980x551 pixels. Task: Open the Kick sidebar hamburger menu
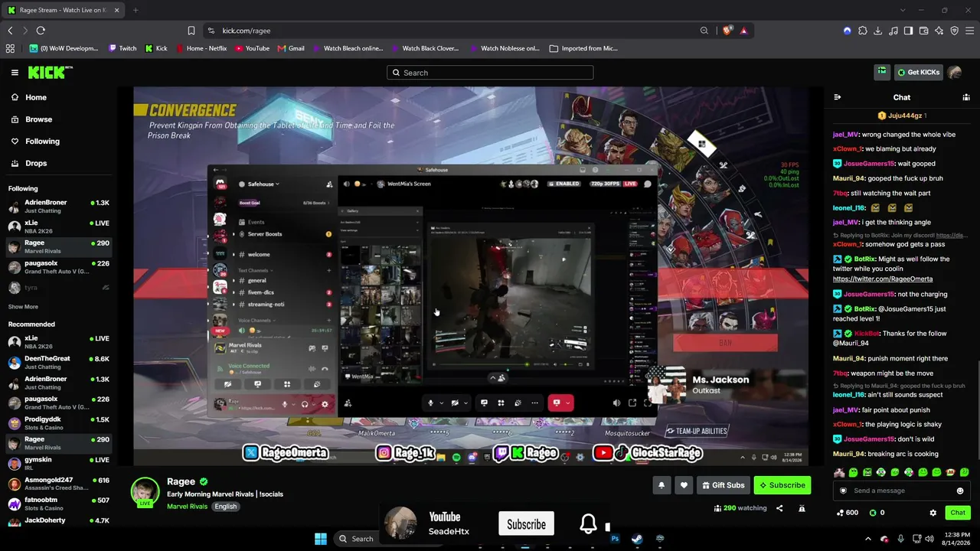[x=15, y=73]
